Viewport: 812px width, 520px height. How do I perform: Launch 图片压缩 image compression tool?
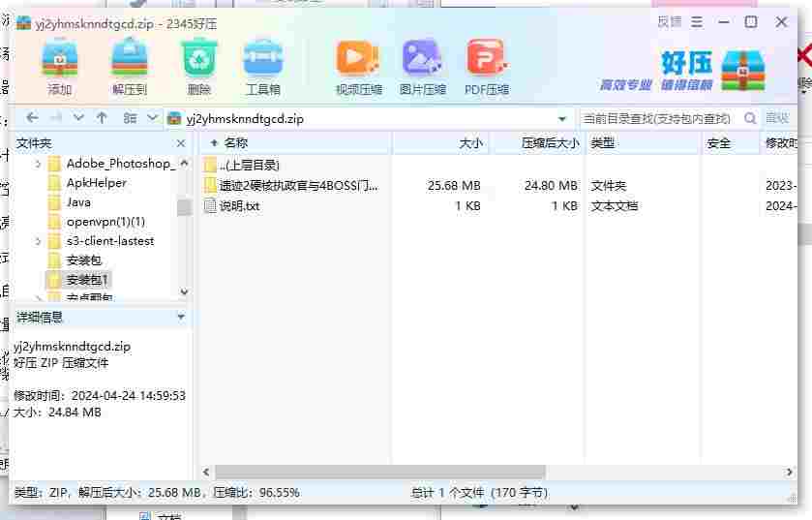pyautogui.click(x=422, y=68)
